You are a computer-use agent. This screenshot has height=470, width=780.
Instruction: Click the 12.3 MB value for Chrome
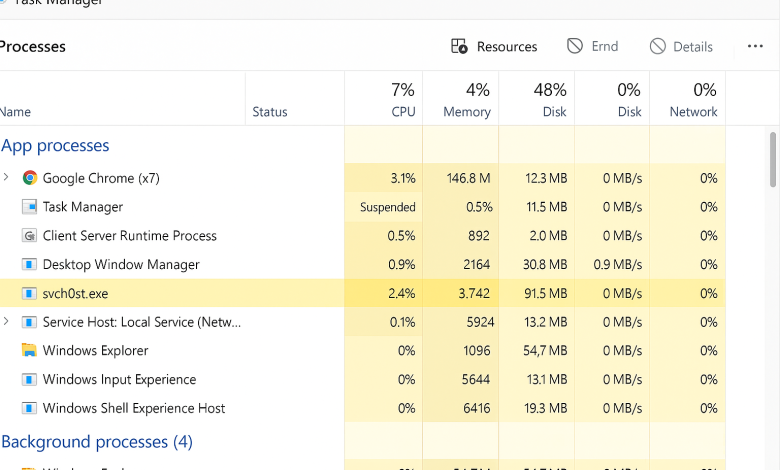pos(546,178)
